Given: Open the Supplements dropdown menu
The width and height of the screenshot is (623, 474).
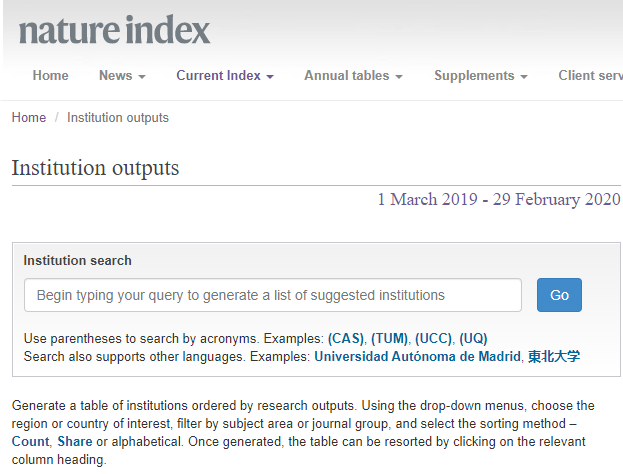Looking at the screenshot, I should (x=481, y=76).
